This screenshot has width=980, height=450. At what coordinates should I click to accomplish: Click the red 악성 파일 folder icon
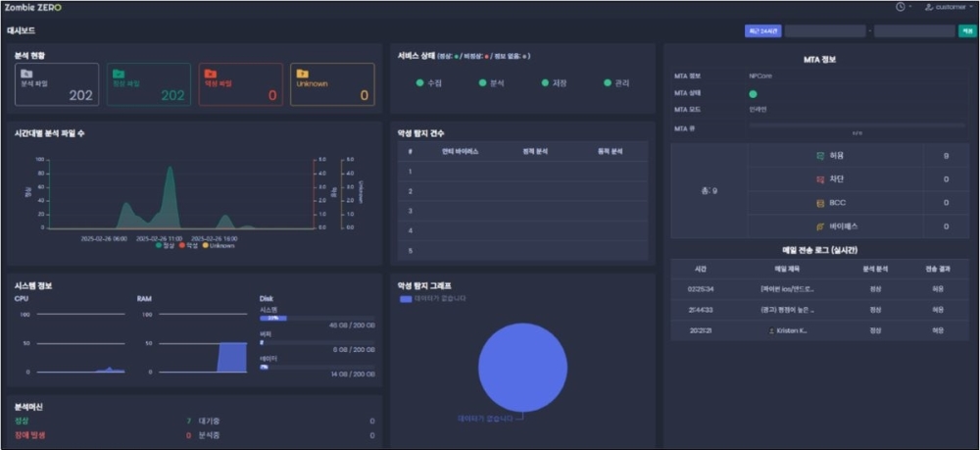(209, 74)
